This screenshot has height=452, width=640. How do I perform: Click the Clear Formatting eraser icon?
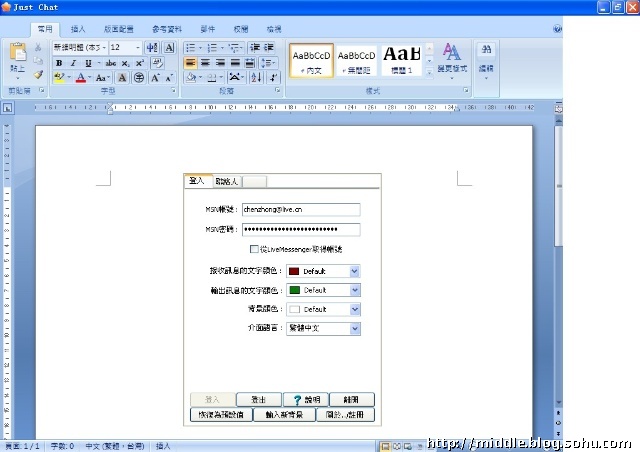click(158, 63)
